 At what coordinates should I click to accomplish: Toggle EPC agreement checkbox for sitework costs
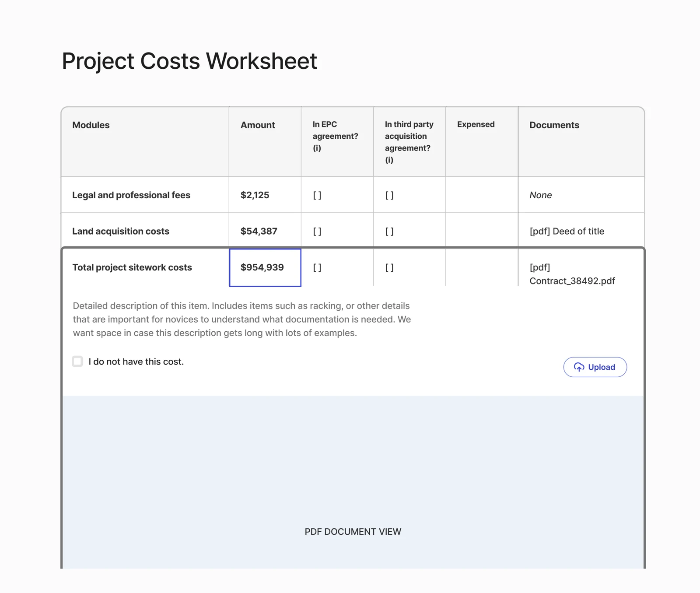pos(317,267)
